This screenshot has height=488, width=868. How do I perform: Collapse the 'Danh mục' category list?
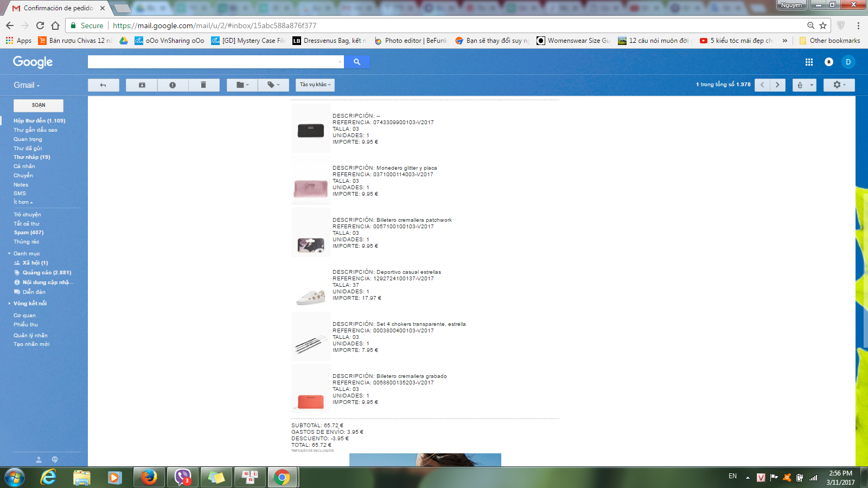(9, 254)
